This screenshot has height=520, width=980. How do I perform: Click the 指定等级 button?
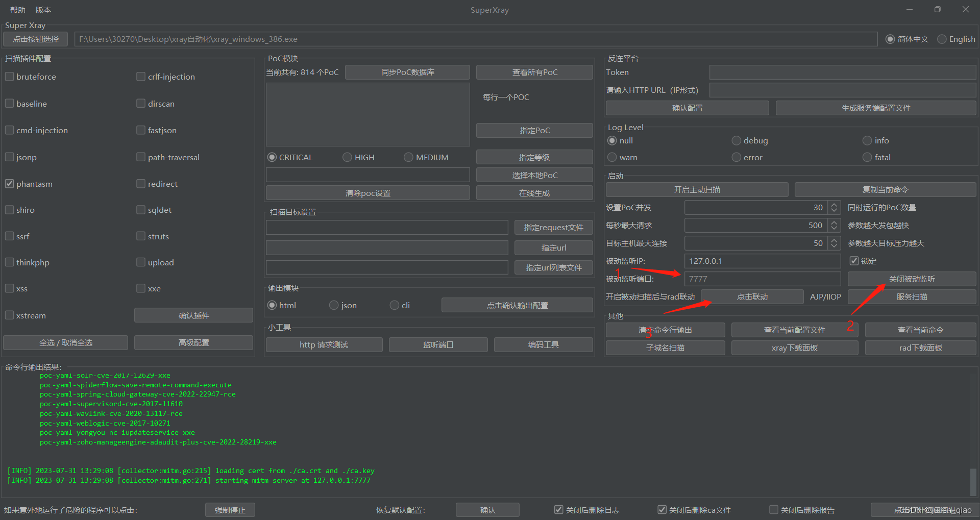[x=534, y=157]
